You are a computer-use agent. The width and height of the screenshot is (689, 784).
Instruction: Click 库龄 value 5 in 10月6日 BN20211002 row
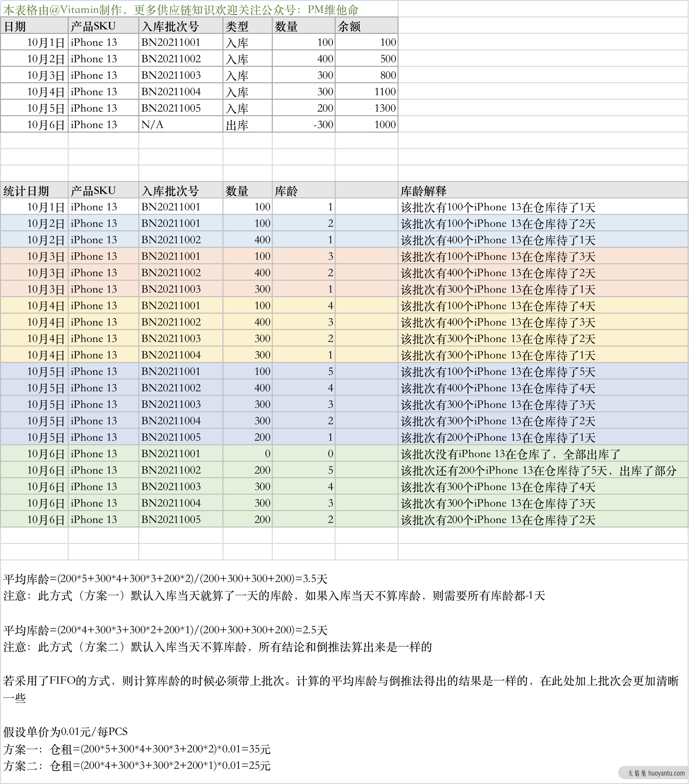303,470
